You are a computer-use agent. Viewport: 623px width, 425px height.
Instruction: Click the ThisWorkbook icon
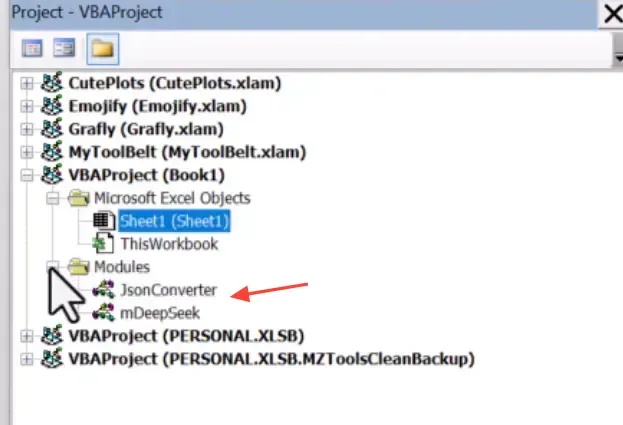(x=103, y=243)
